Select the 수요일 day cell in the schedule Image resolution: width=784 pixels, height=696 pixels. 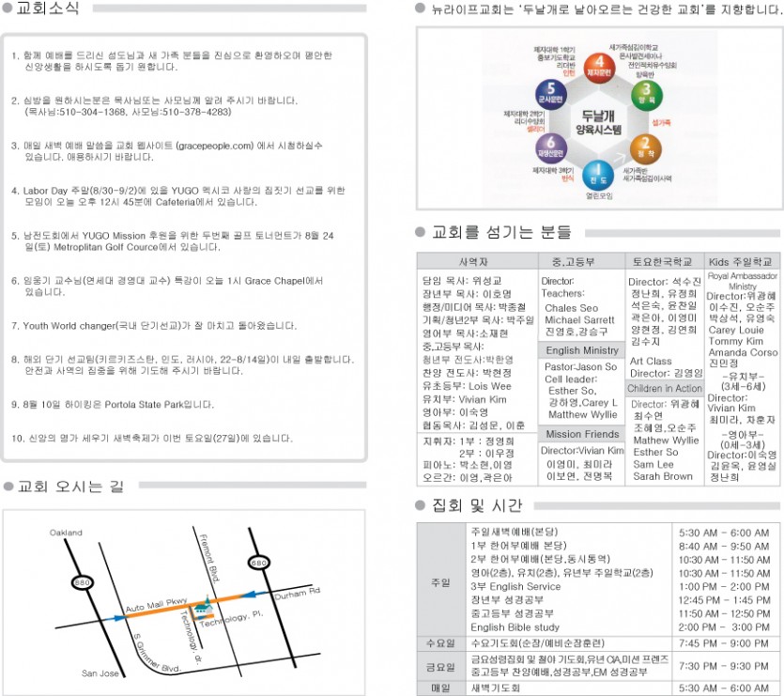pos(441,643)
